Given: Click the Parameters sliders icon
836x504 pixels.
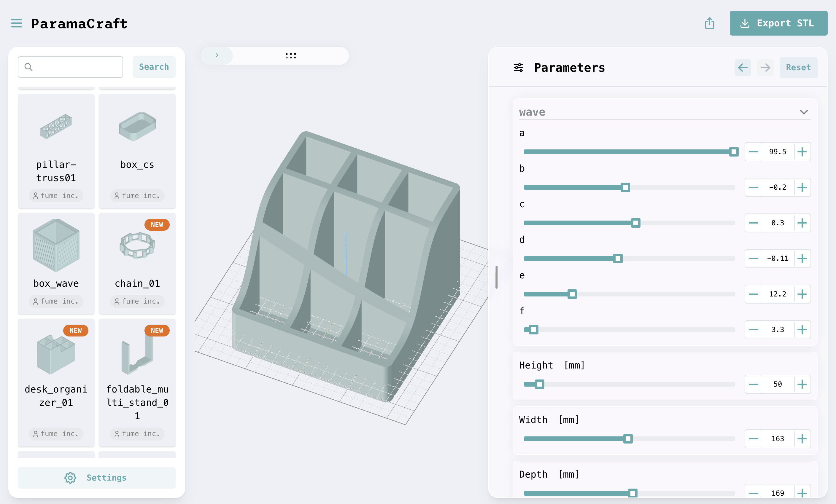Looking at the screenshot, I should point(518,68).
